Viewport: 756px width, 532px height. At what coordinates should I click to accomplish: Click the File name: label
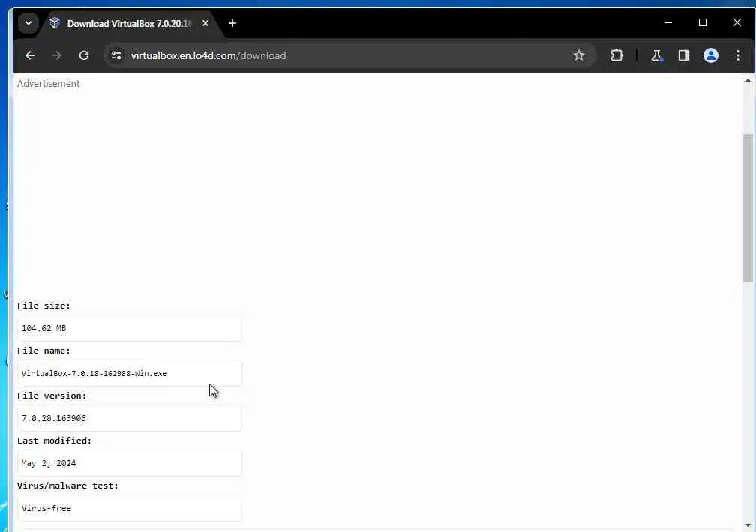coord(43,351)
